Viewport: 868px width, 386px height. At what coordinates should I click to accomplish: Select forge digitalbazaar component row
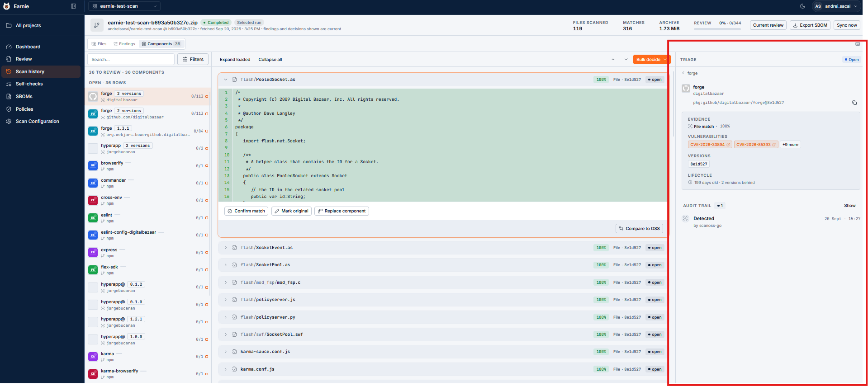pyautogui.click(x=148, y=96)
